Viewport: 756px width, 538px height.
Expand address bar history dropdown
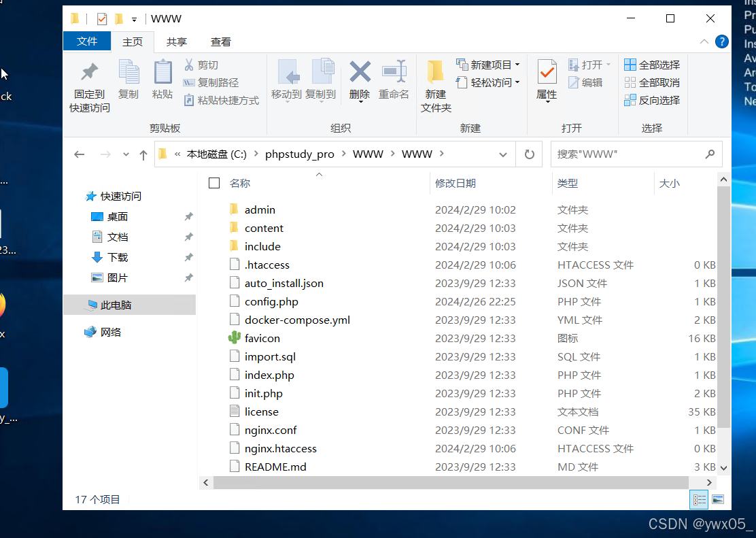point(503,154)
